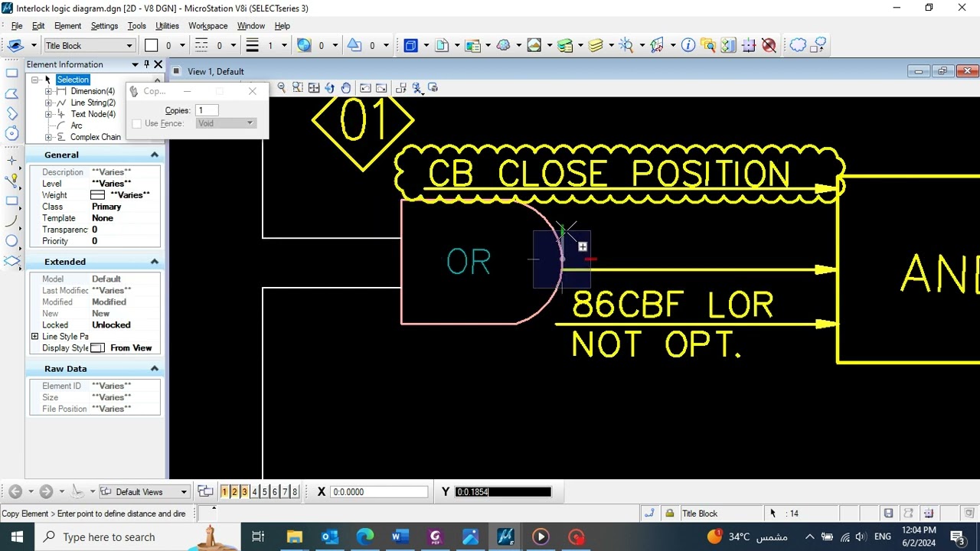
Task: Open the File menu
Action: (17, 26)
